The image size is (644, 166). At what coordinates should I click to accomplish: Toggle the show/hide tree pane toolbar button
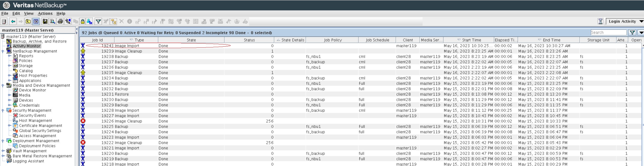tap(36, 22)
